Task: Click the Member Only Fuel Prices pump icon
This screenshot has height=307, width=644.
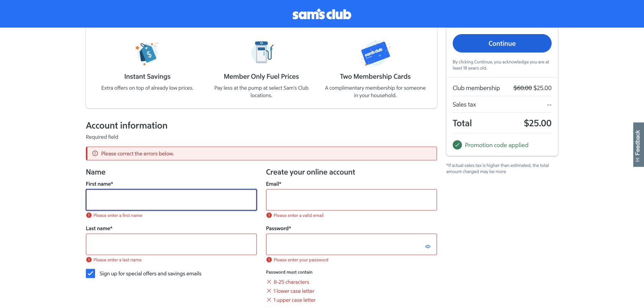Action: 262,52
